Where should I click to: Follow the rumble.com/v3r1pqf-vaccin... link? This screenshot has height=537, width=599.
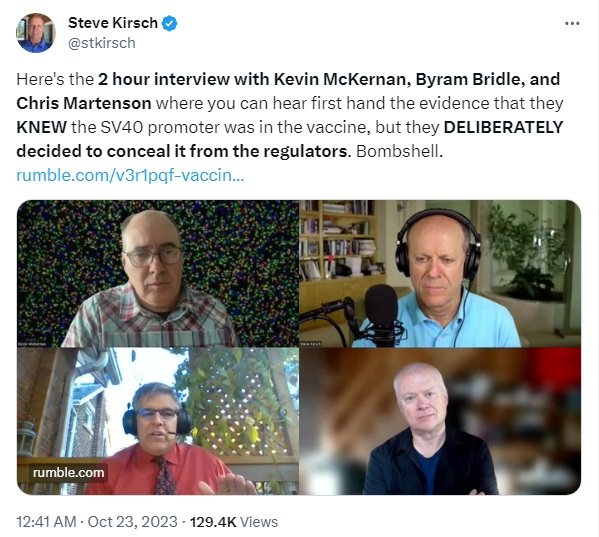[x=130, y=175]
